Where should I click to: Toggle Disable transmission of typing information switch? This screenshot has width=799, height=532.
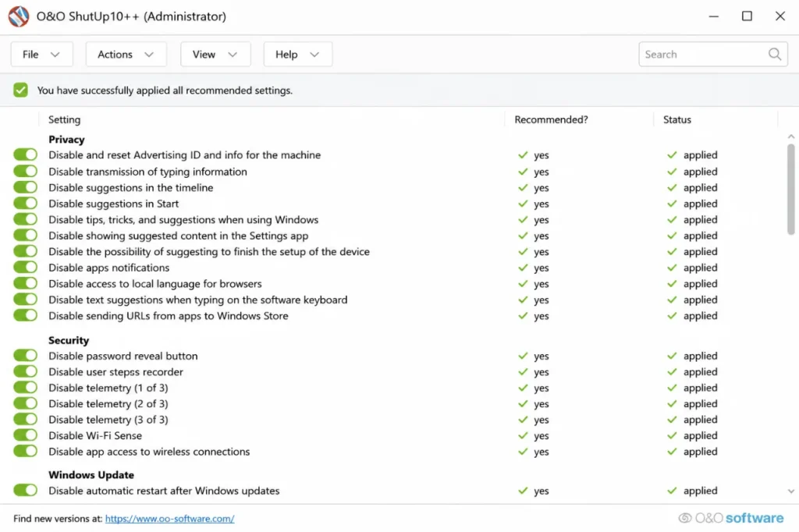26,171
